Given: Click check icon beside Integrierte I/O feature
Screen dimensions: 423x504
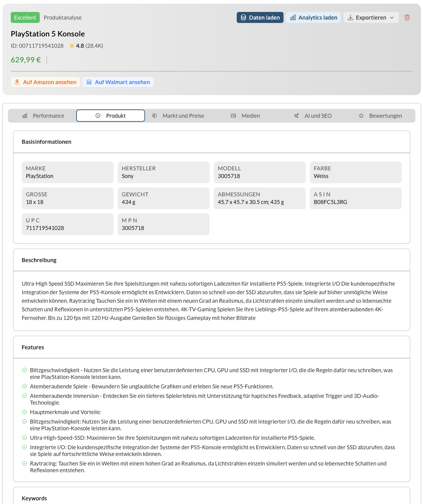Looking at the screenshot, I should [x=24, y=447].
